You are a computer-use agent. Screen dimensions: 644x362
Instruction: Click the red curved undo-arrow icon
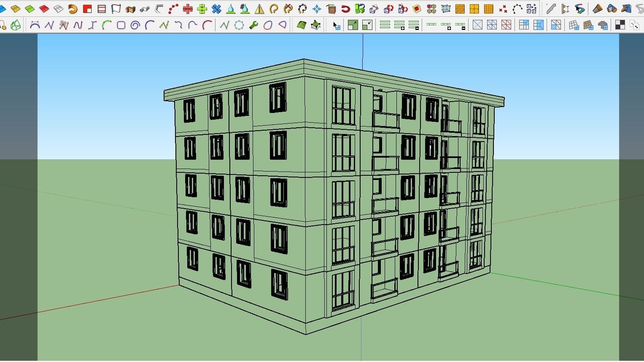coord(345,9)
